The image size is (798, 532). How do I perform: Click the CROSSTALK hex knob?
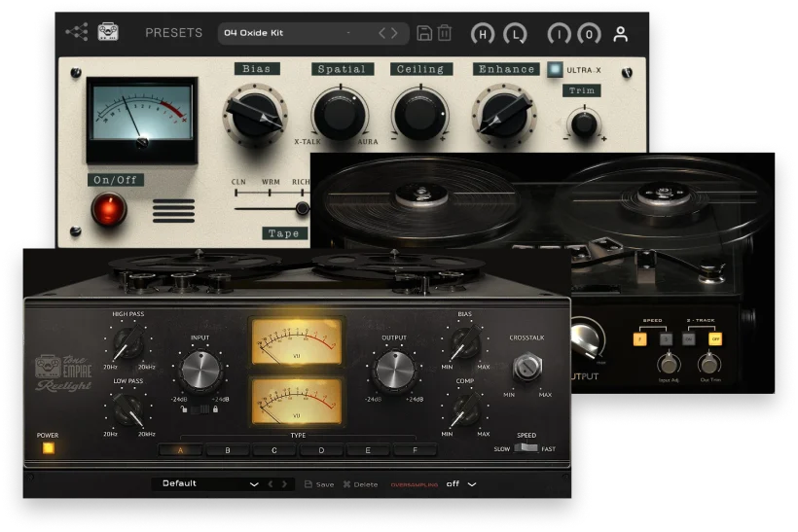click(527, 368)
